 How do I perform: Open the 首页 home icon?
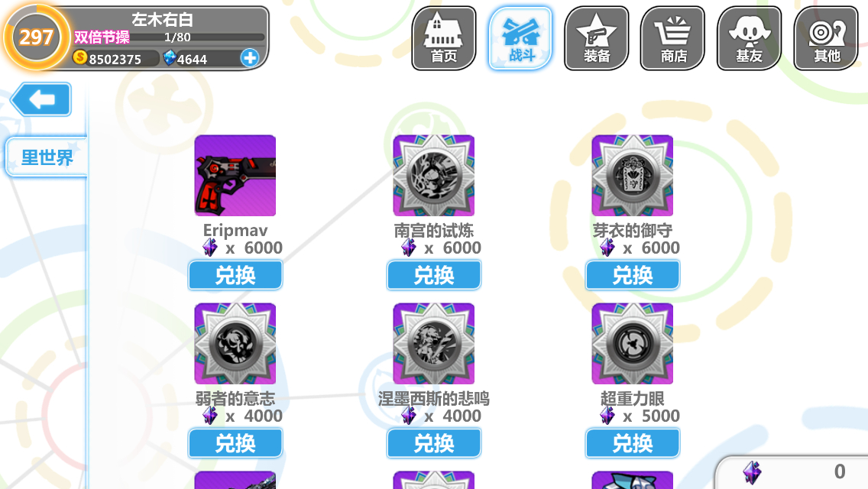(443, 38)
